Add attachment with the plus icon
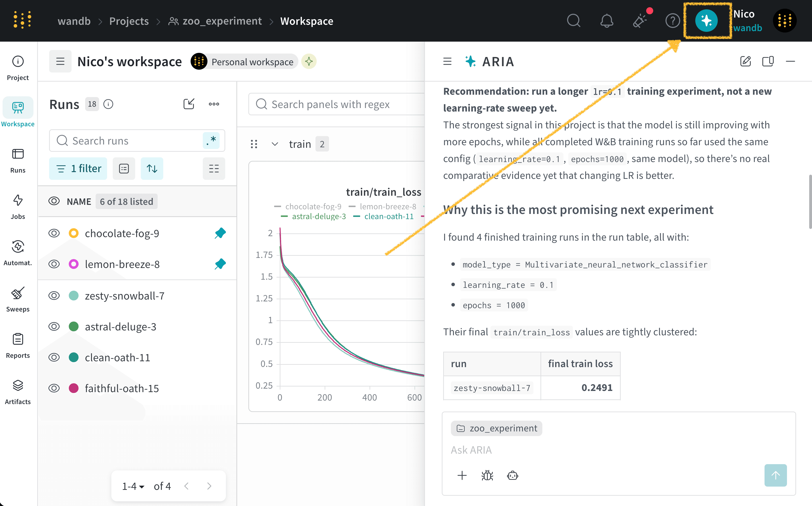812x506 pixels. pyautogui.click(x=462, y=475)
